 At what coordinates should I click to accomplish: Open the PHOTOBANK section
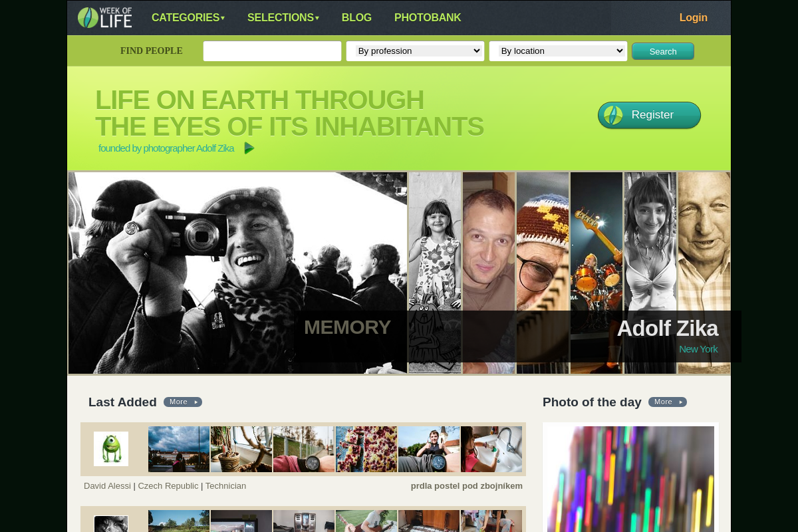click(x=428, y=18)
